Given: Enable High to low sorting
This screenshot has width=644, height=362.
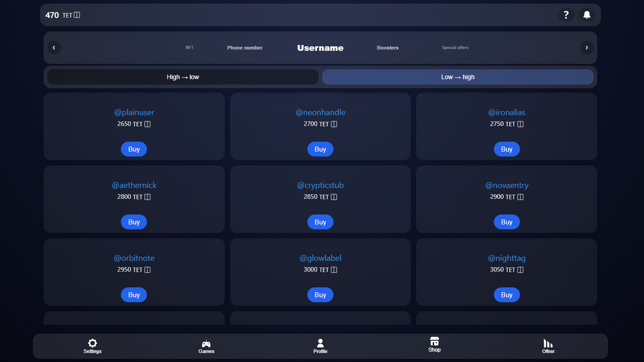Looking at the screenshot, I should [182, 77].
